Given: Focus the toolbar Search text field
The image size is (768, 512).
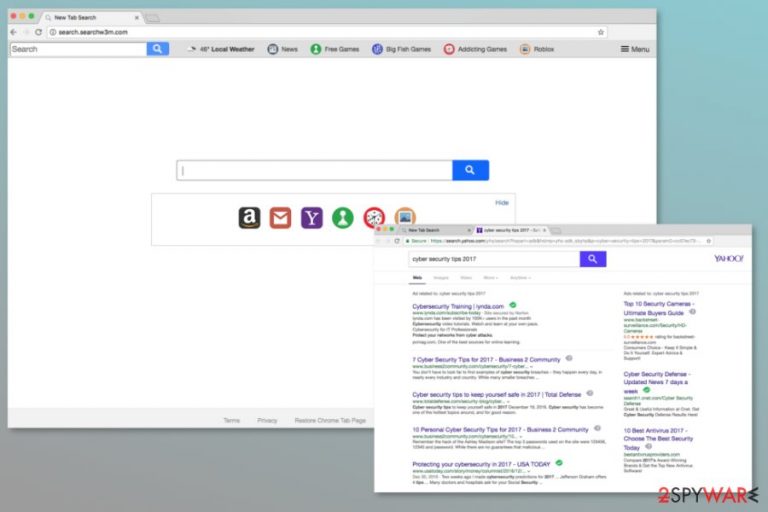Looking at the screenshot, I should (x=78, y=49).
